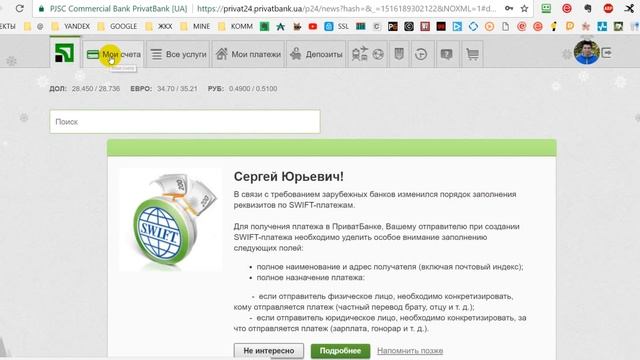Click the Напомнить позже link
The width and height of the screenshot is (640, 360).
click(410, 351)
